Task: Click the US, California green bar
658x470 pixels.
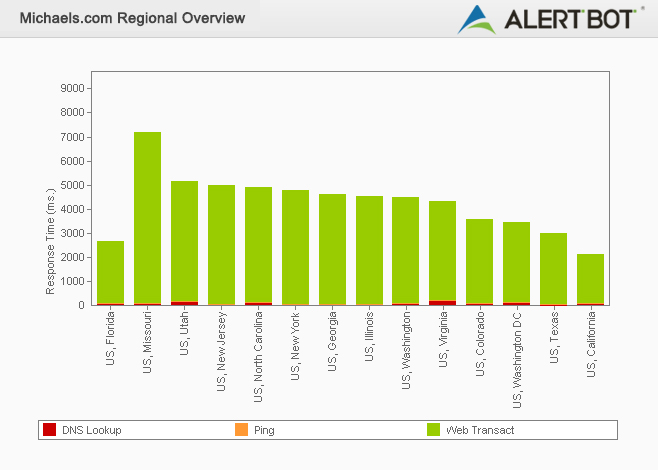Action: 591,279
